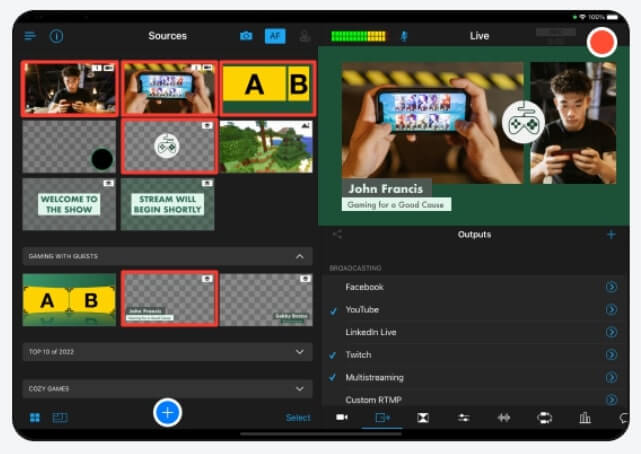Open the hamburger menu icon
Image resolution: width=641 pixels, height=454 pixels.
click(30, 36)
